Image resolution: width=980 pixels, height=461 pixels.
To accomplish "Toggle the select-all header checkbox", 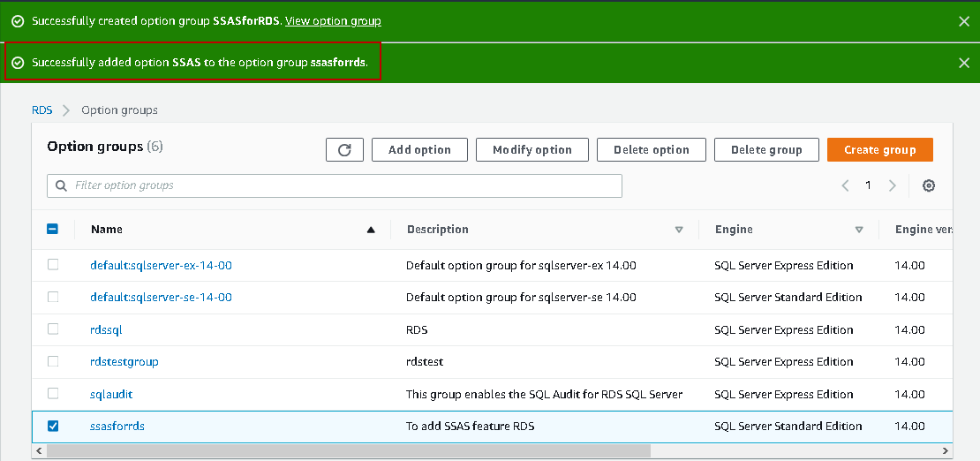I will click(53, 229).
